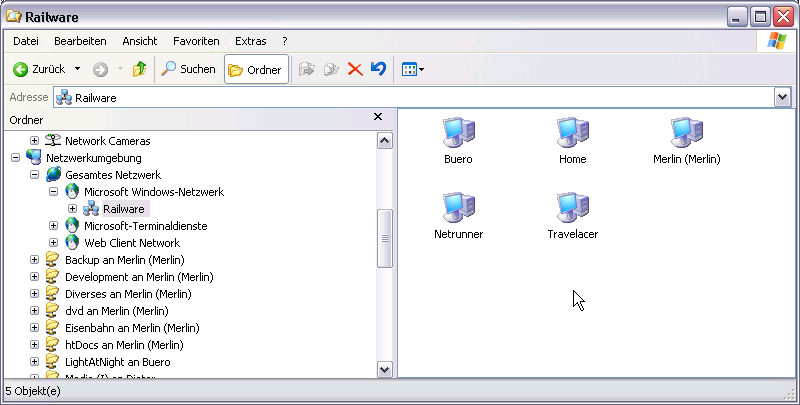This screenshot has width=800, height=405.
Task: Open the ? help menu
Action: pyautogui.click(x=285, y=41)
